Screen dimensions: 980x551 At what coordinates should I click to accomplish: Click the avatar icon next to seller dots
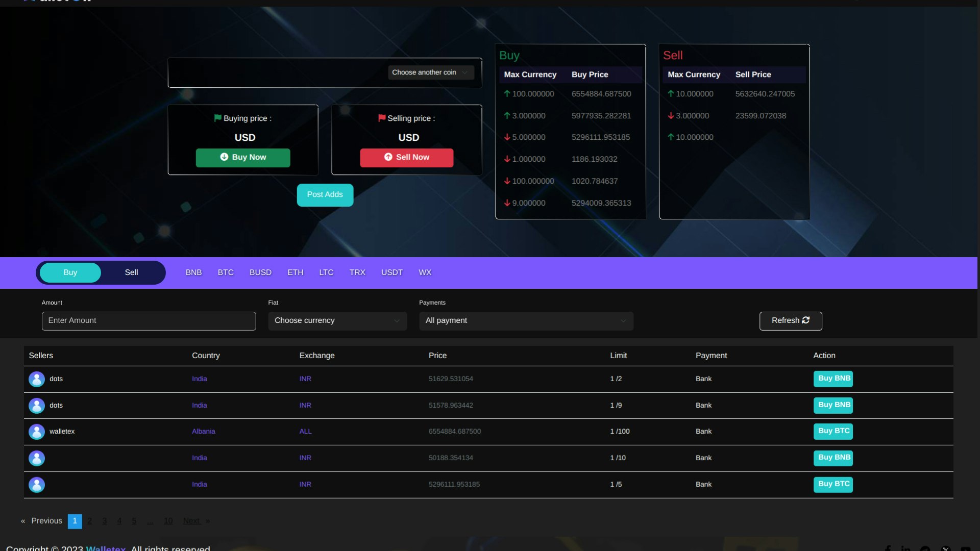36,379
